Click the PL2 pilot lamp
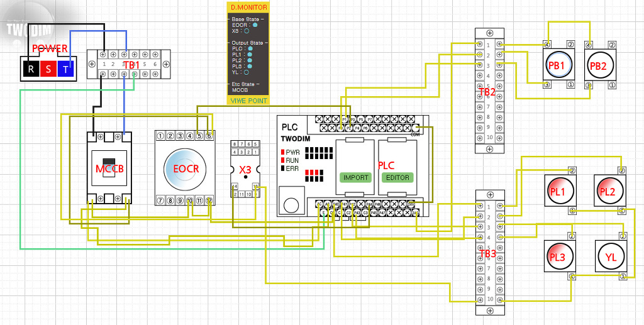Screen dimensions: 644x325 coord(609,191)
